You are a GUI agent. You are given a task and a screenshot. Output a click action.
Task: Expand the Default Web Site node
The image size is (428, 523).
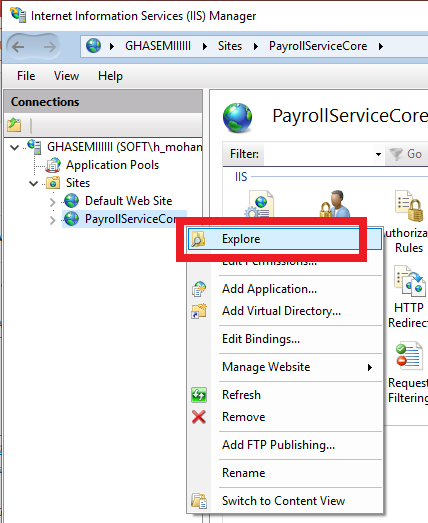tap(52, 202)
